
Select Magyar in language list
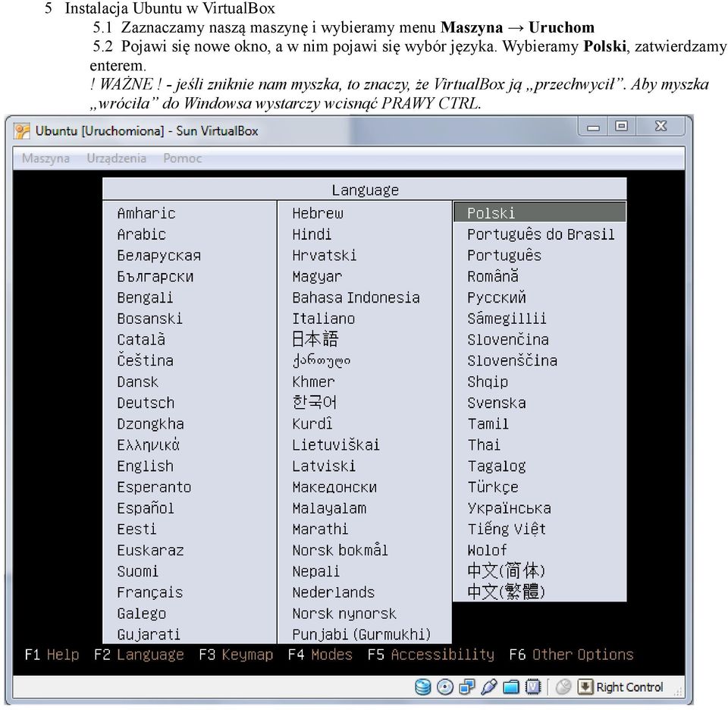coord(317,277)
